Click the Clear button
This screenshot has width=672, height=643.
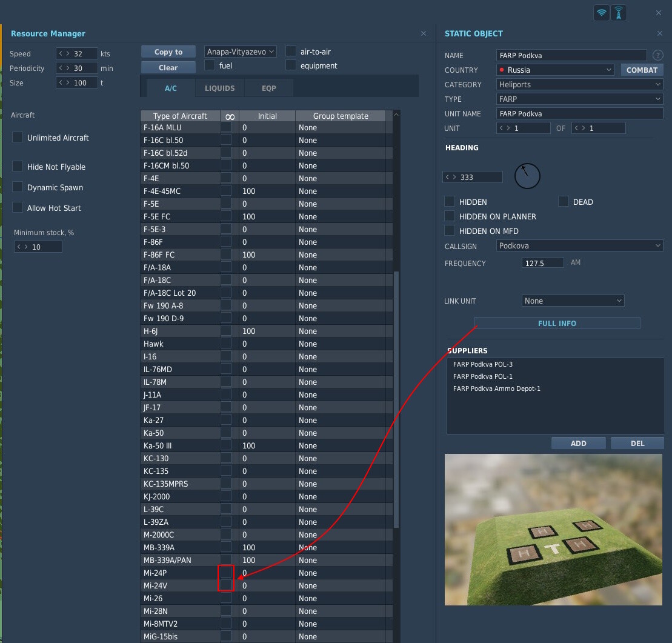pos(168,67)
